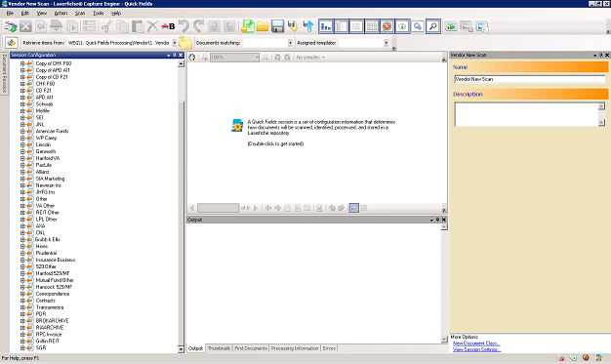Open the Action menu

[x=61, y=13]
